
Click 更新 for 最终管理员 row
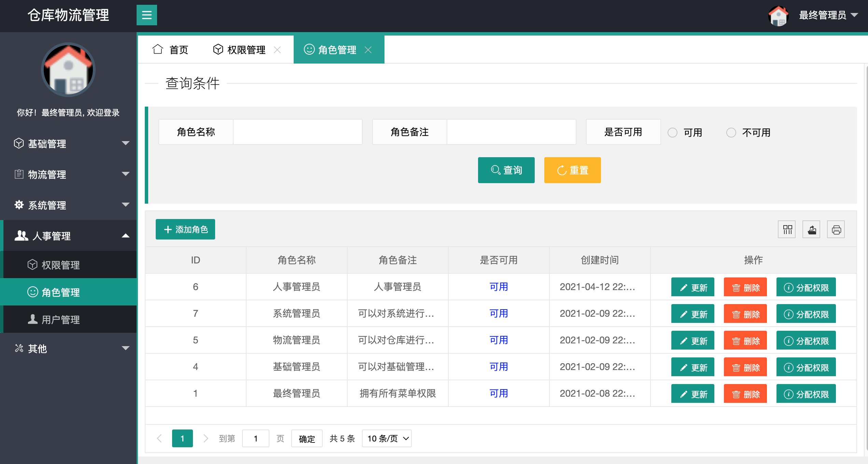(x=693, y=394)
